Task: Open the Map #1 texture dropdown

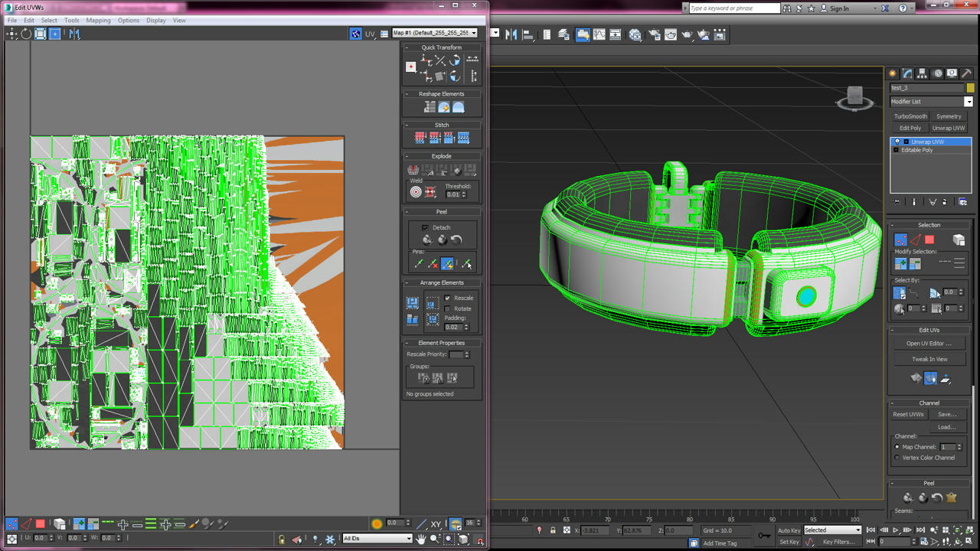Action: point(435,33)
